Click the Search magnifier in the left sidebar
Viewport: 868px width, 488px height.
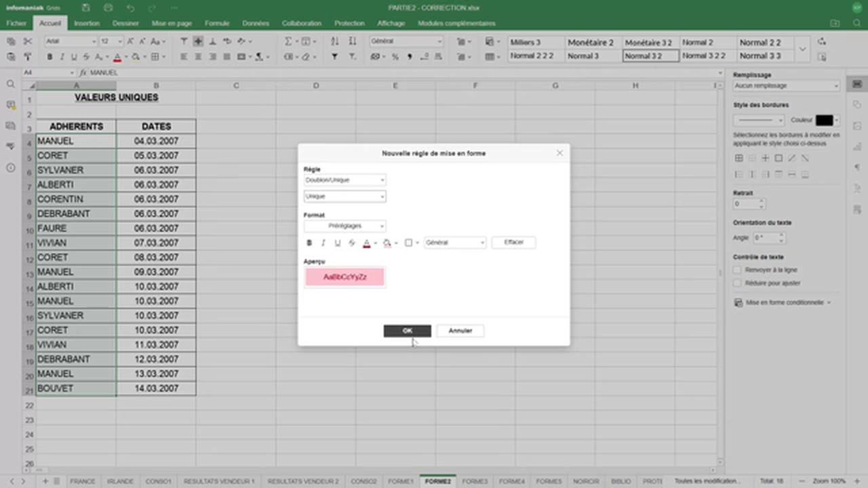coord(10,84)
